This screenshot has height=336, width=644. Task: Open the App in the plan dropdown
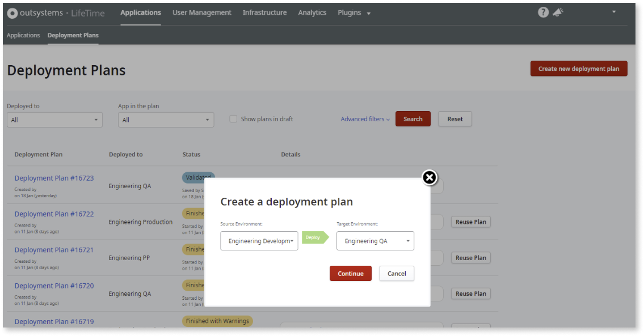point(166,120)
